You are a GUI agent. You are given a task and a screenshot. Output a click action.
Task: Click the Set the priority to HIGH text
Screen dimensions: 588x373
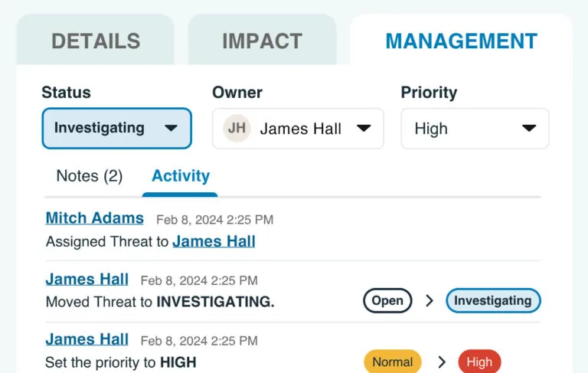[121, 362]
